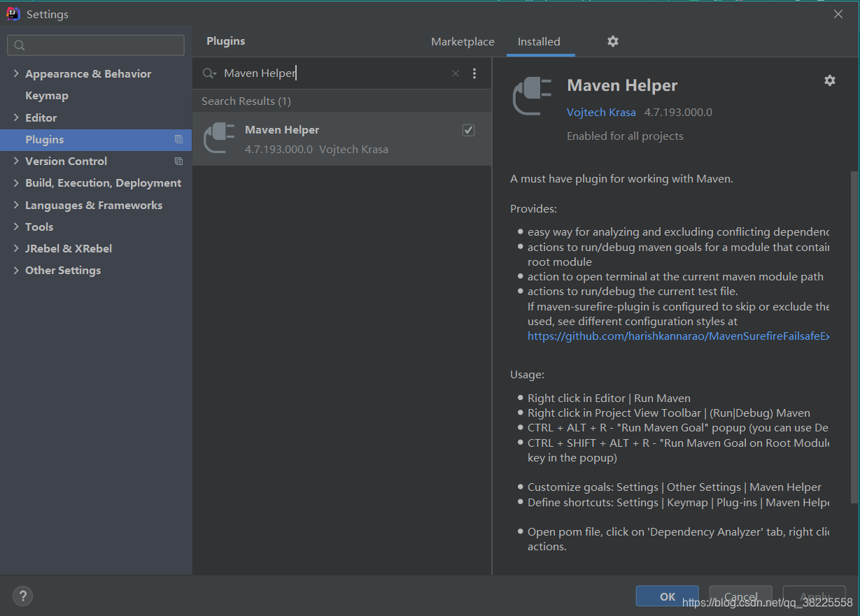Switch to the Marketplace tab
This screenshot has width=860, height=616.
pyautogui.click(x=463, y=42)
